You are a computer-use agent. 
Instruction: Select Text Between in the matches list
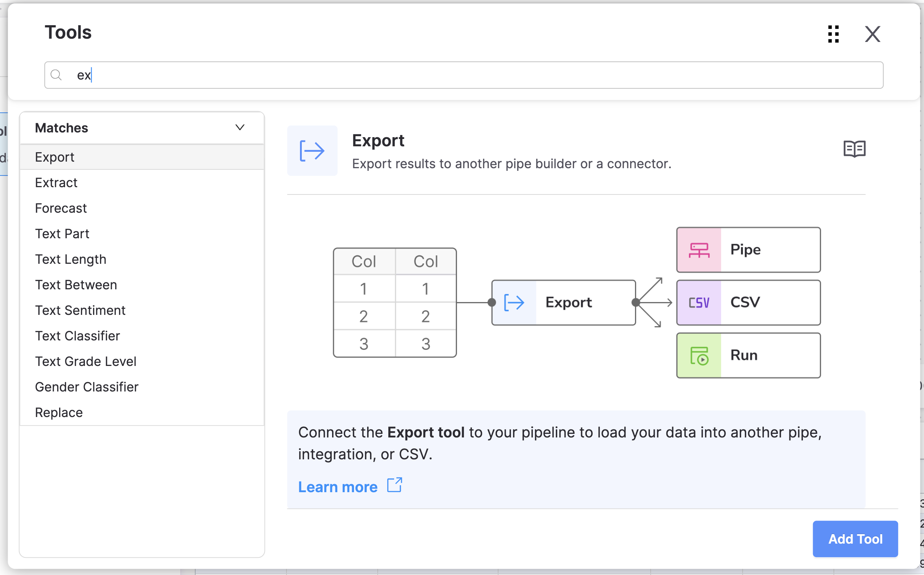(x=142, y=285)
